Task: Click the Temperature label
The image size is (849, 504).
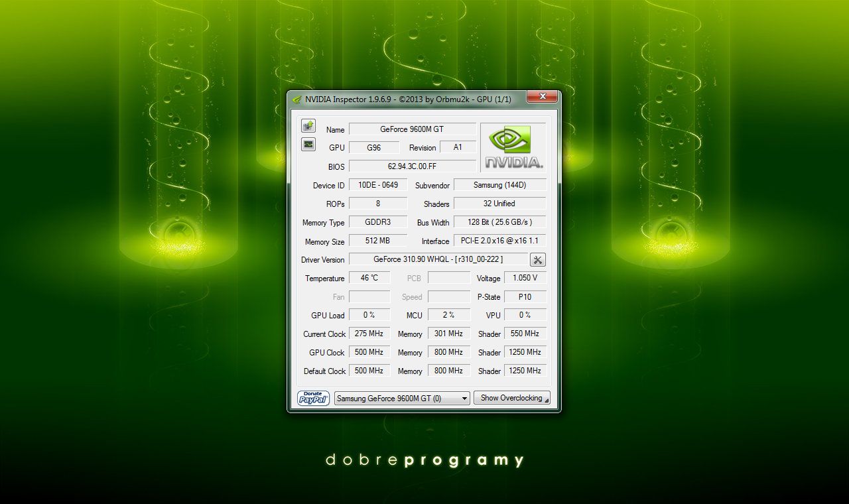Action: point(325,279)
